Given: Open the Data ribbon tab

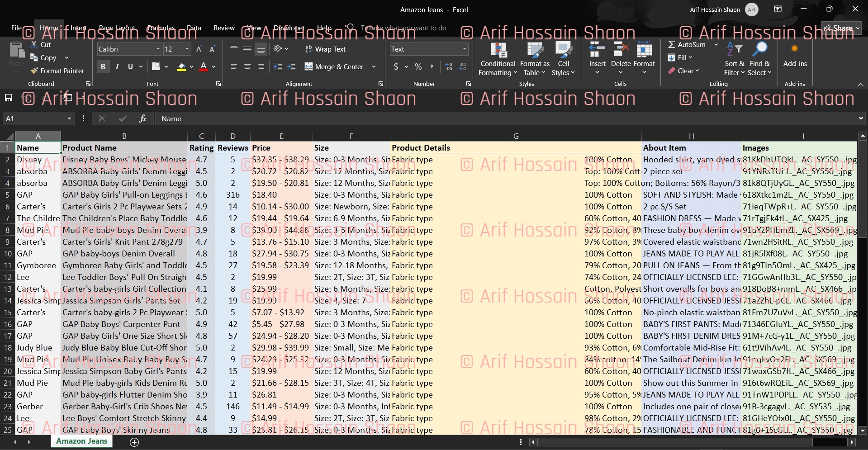Looking at the screenshot, I should tap(194, 28).
